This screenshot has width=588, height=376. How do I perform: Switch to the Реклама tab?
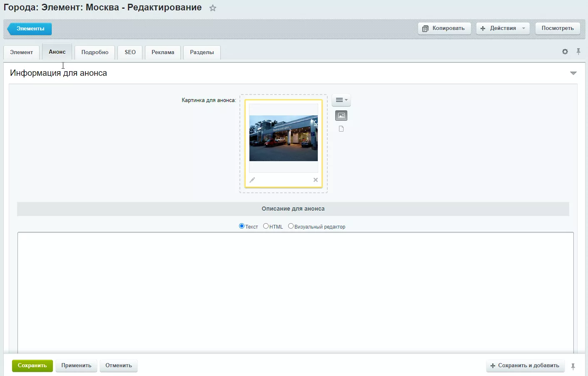(x=163, y=52)
